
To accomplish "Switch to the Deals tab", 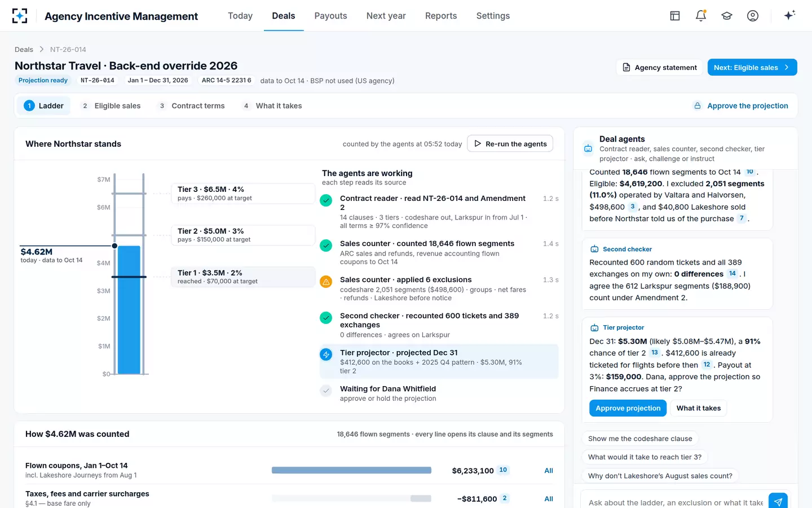I will (x=284, y=16).
